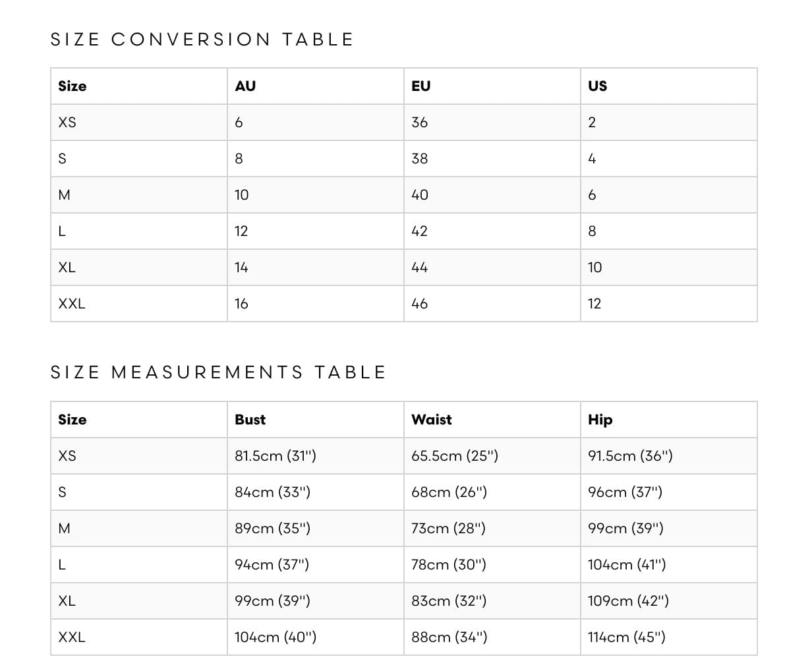Click US size 2 cell
Screen dimensions: 812x671
592,123
